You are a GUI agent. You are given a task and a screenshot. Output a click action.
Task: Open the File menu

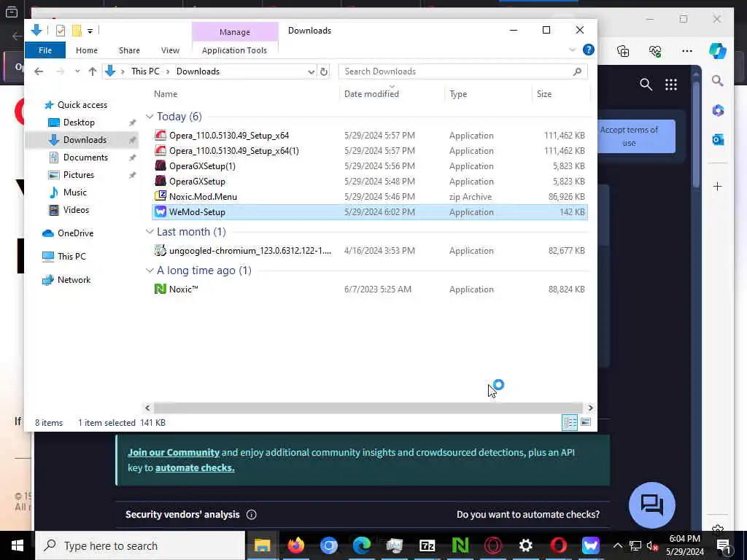(45, 50)
